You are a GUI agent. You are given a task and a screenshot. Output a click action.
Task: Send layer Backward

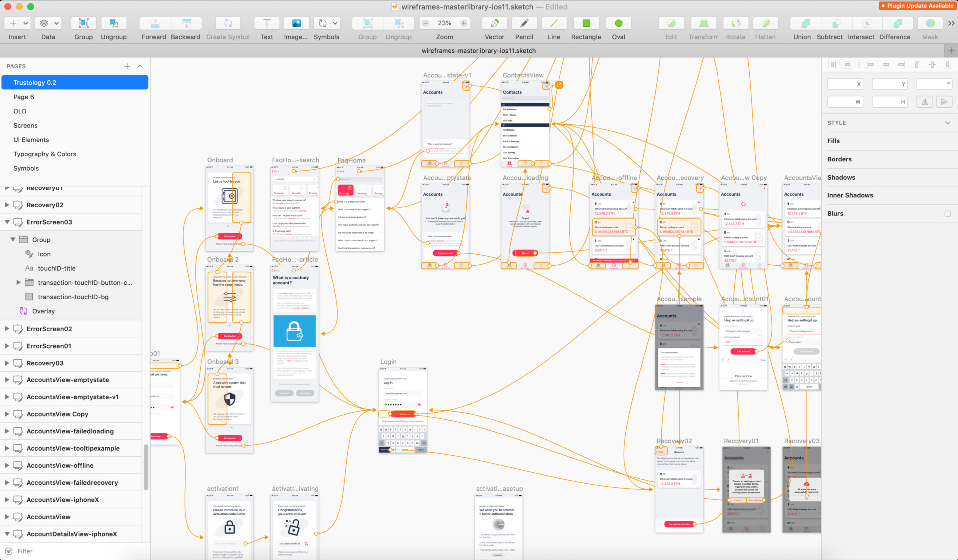click(186, 23)
